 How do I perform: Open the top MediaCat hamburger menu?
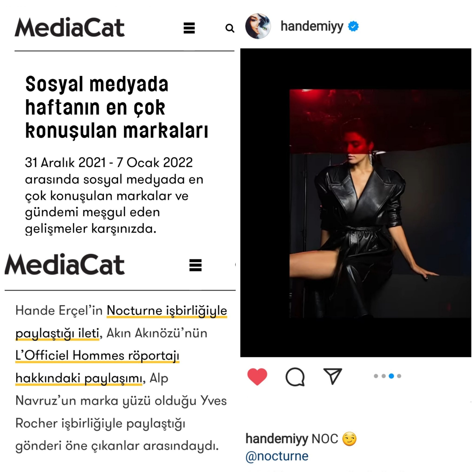pyautogui.click(x=189, y=28)
